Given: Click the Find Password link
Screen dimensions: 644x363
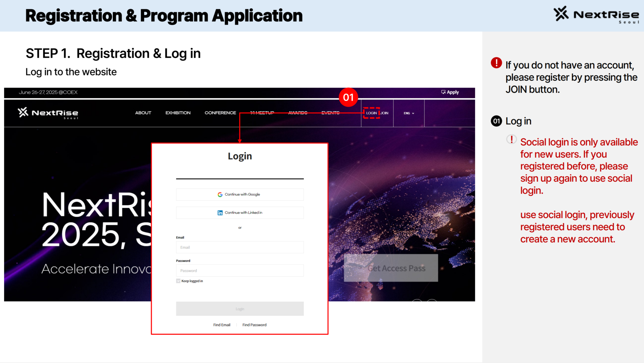Looking at the screenshot, I should [x=254, y=325].
